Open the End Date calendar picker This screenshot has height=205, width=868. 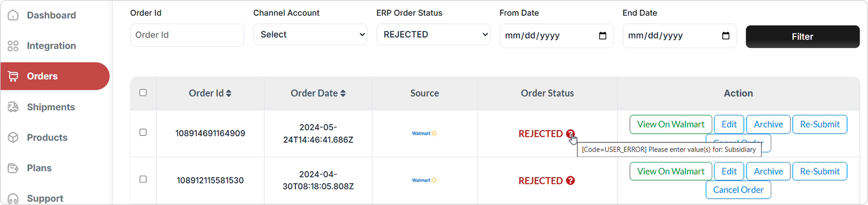(x=725, y=35)
